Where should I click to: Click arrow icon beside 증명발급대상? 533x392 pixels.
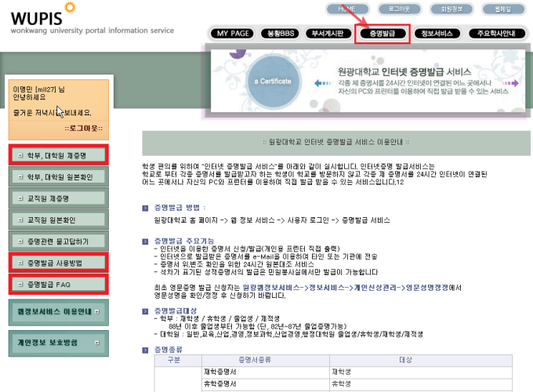(145, 311)
